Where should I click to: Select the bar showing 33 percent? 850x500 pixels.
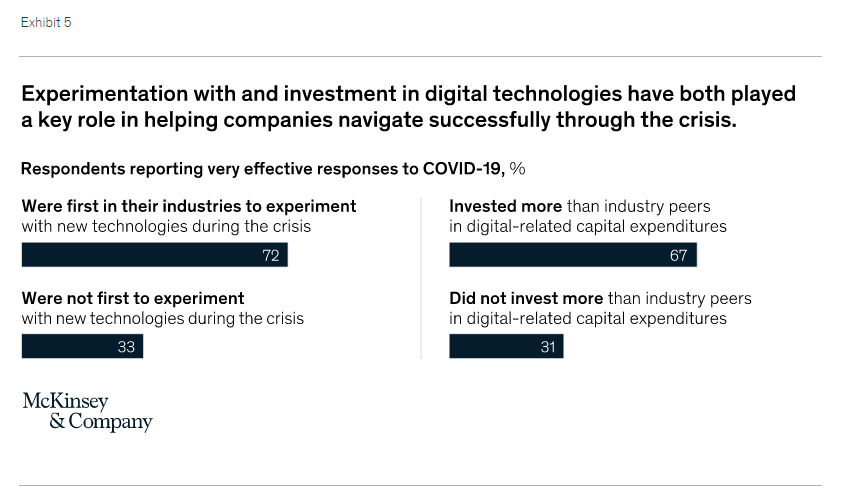tap(82, 346)
